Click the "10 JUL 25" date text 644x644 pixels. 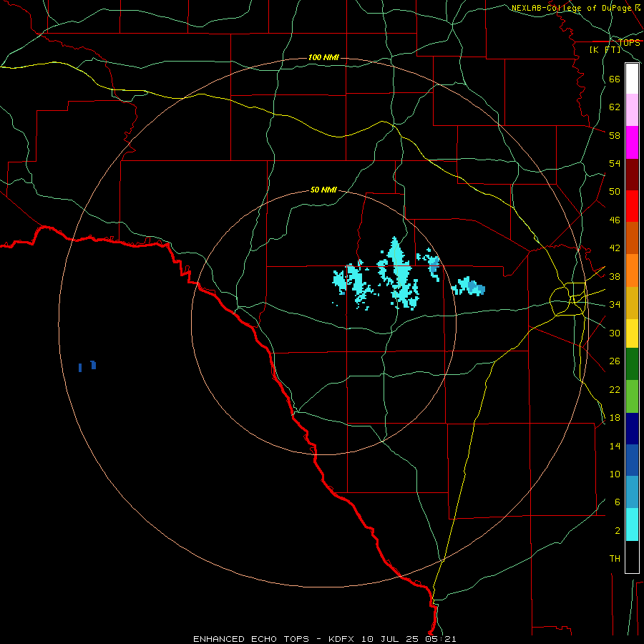point(391,639)
